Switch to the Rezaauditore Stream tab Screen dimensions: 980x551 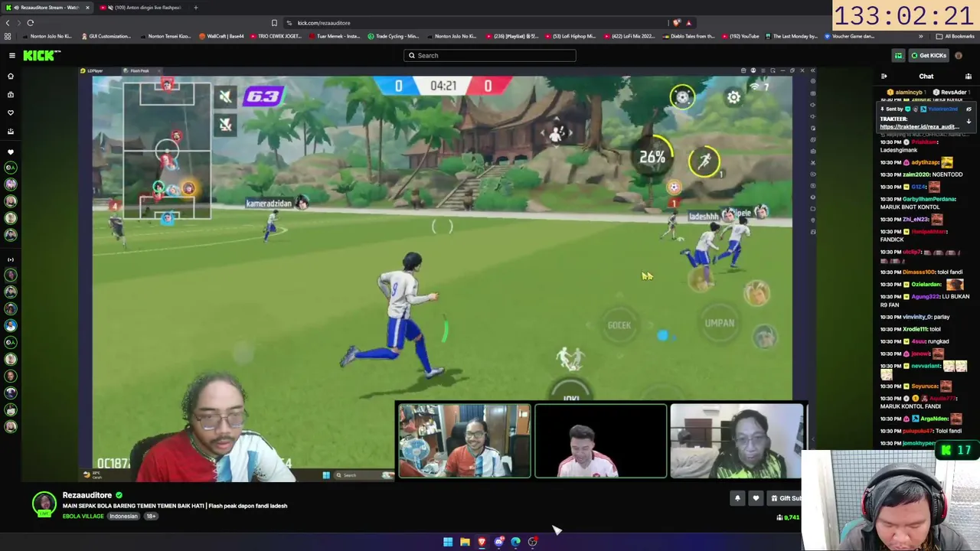(x=47, y=8)
